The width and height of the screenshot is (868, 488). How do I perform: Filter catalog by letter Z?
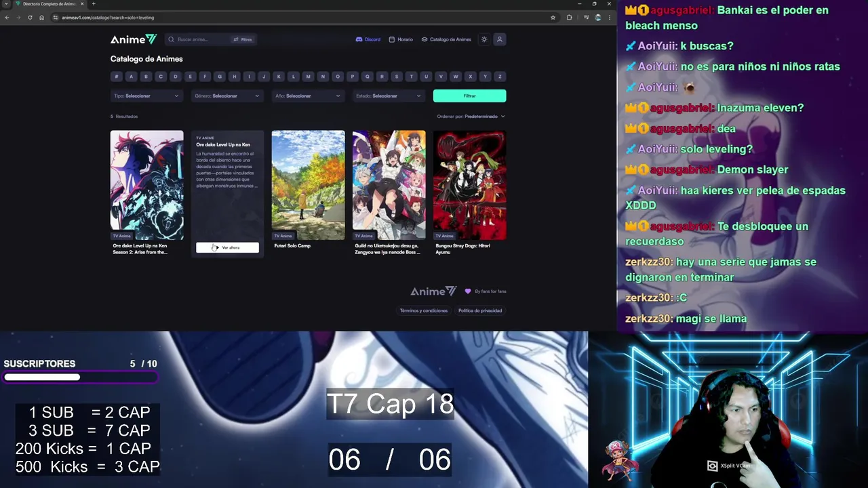[x=500, y=77]
